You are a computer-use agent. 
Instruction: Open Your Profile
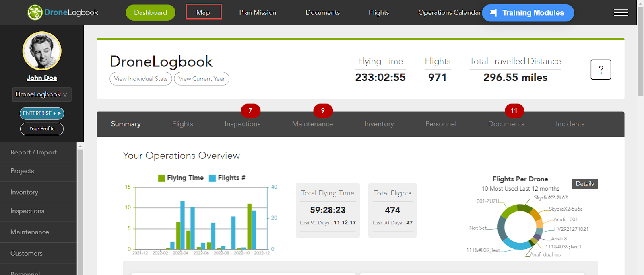coord(42,129)
